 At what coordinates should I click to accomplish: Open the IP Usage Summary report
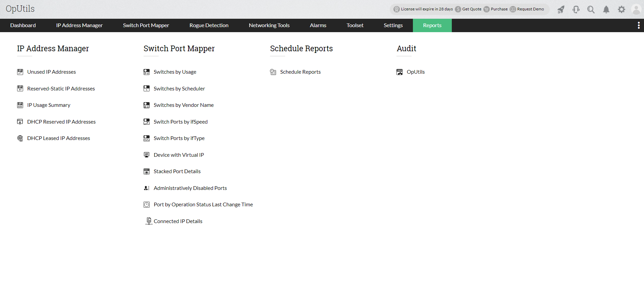click(49, 105)
